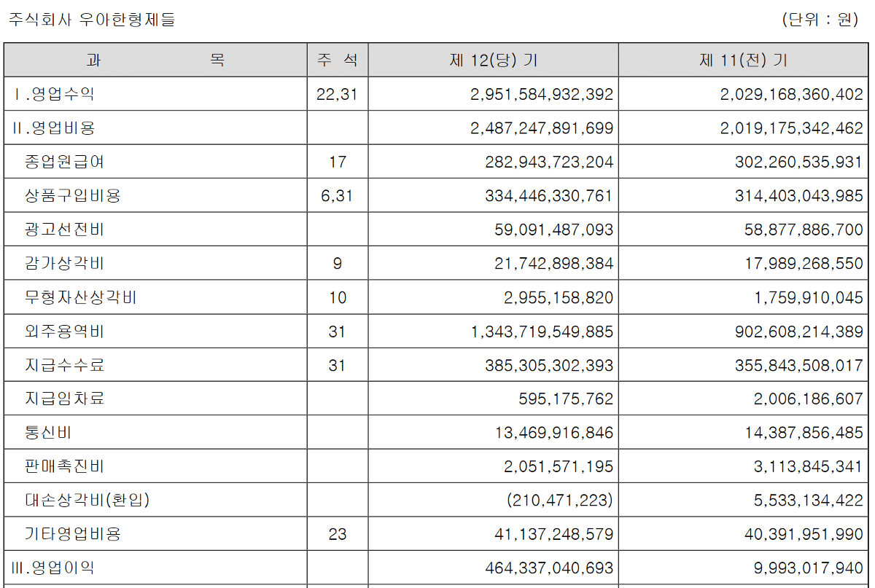This screenshot has height=588, width=875.
Task: Click the 대손상각비(환입) negative value (210,471,223)
Action: (x=559, y=501)
